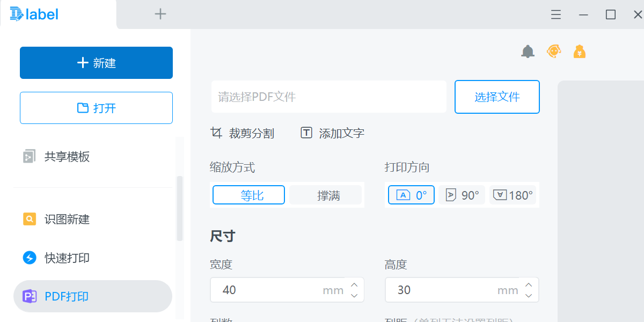
Task: Open 快速打印 quick print
Action: [x=64, y=258]
